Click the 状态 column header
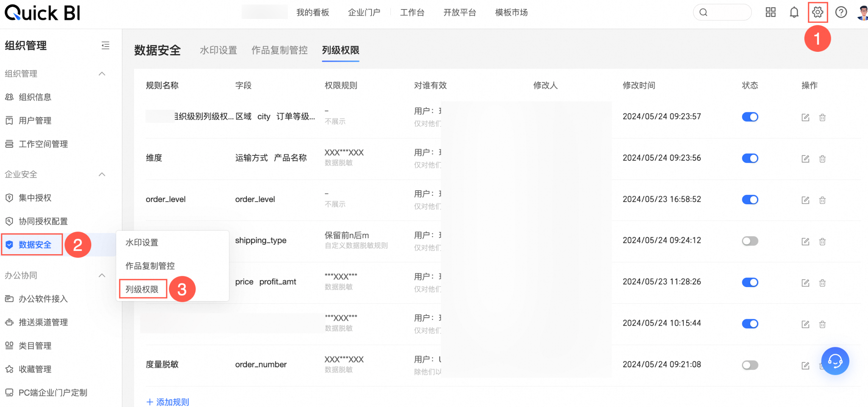Screen dimensions: 868x407 pyautogui.click(x=750, y=85)
